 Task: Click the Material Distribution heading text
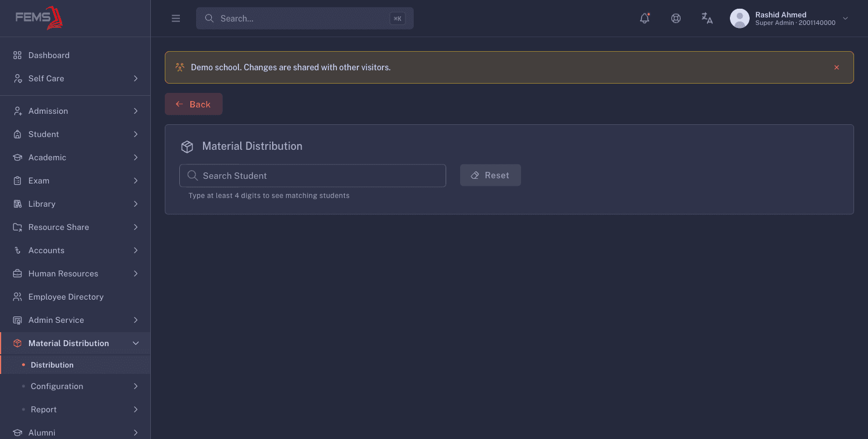click(x=252, y=146)
